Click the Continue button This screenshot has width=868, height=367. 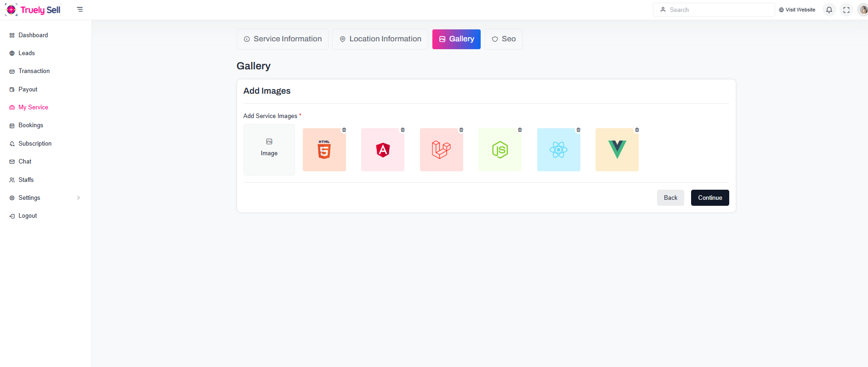[709, 198]
